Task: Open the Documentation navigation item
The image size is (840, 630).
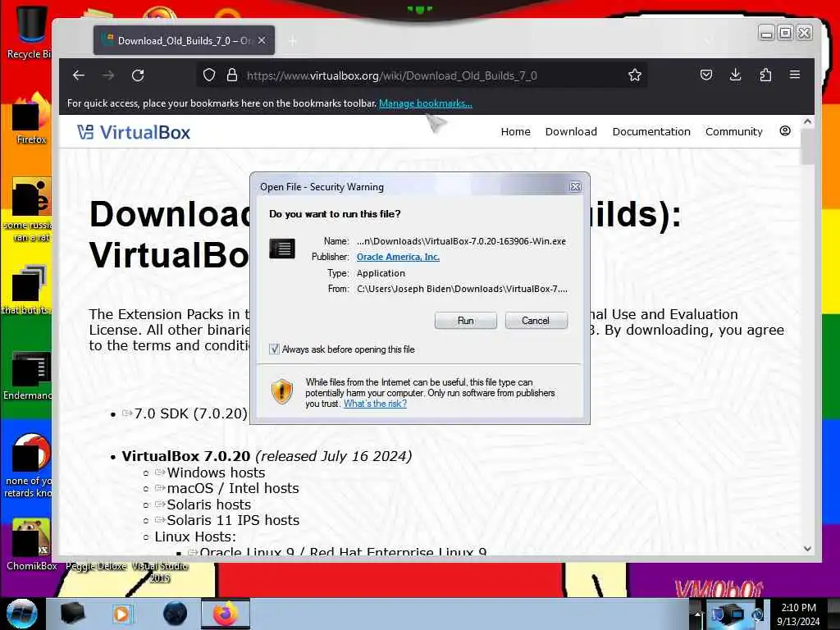Action: point(651,132)
